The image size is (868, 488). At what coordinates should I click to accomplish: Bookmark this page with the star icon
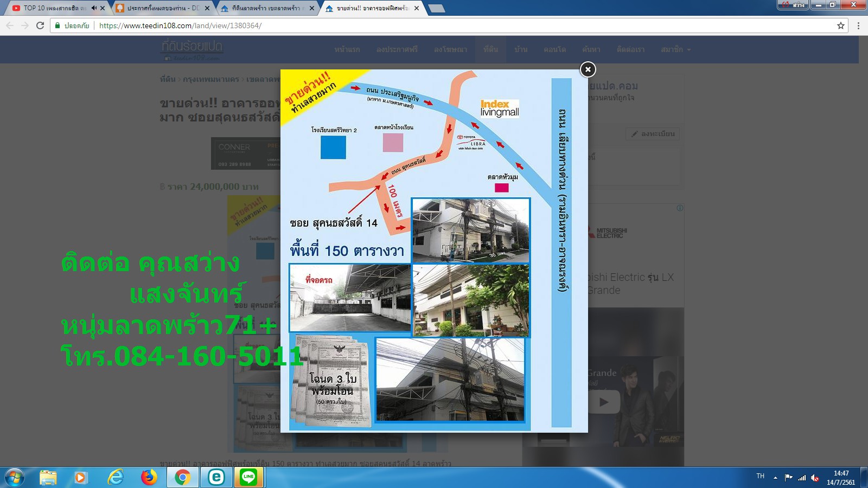(841, 25)
